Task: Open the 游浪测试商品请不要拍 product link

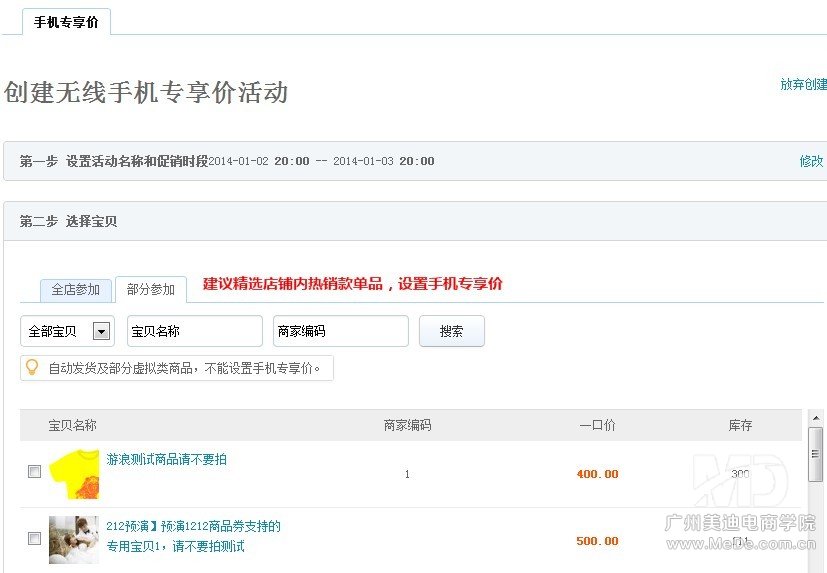Action: coord(167,459)
